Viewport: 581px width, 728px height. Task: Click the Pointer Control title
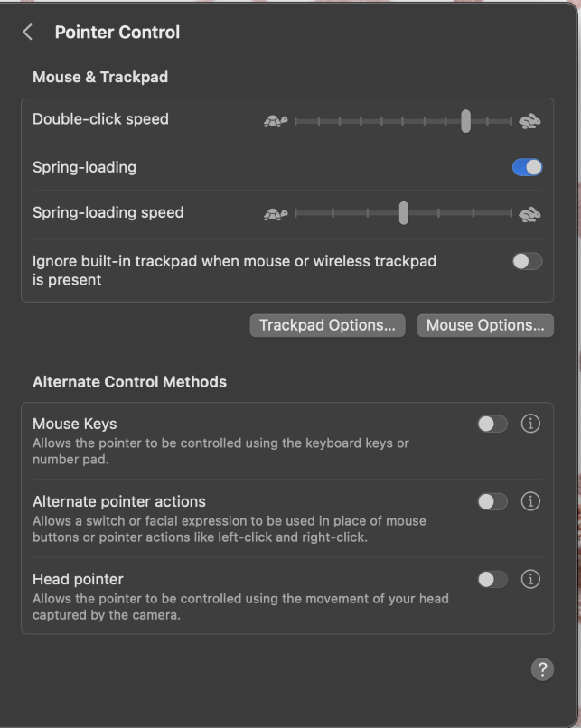[x=117, y=33]
